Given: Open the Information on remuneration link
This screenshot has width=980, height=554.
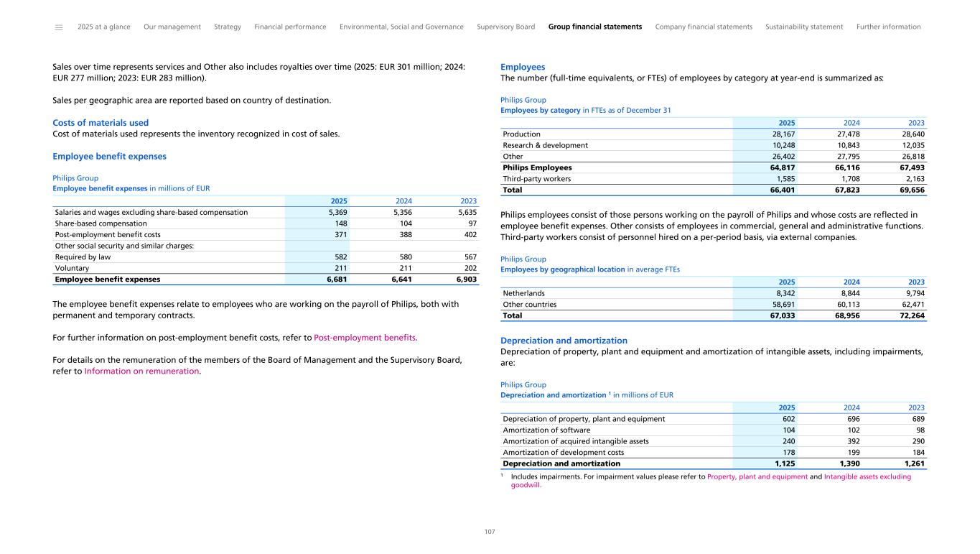Looking at the screenshot, I should (x=141, y=371).
